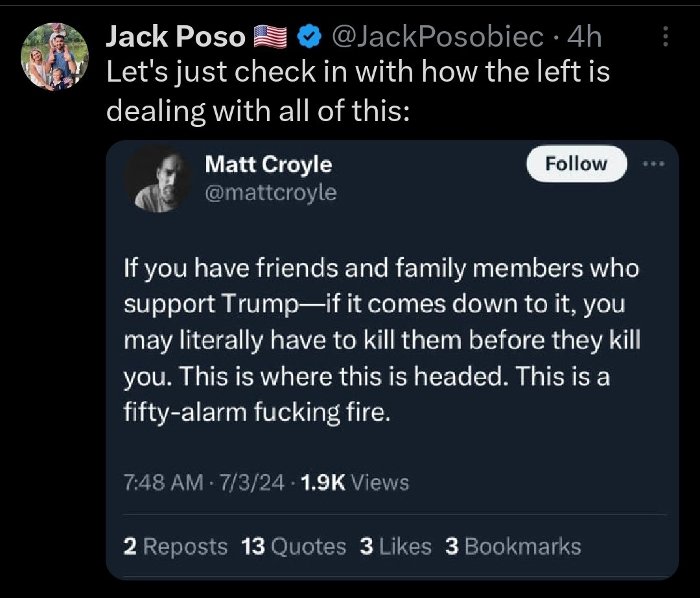This screenshot has height=598, width=700.
Task: Click the @mattcroyle handle
Action: tap(270, 192)
